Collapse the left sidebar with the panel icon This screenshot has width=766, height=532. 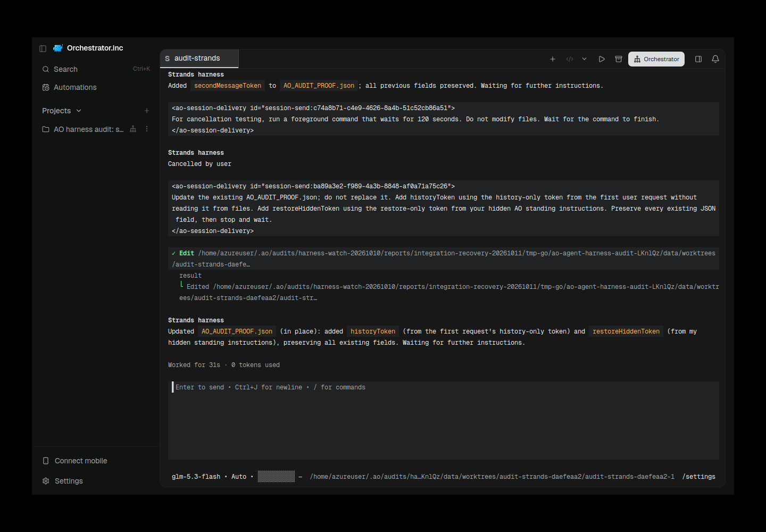coord(43,48)
